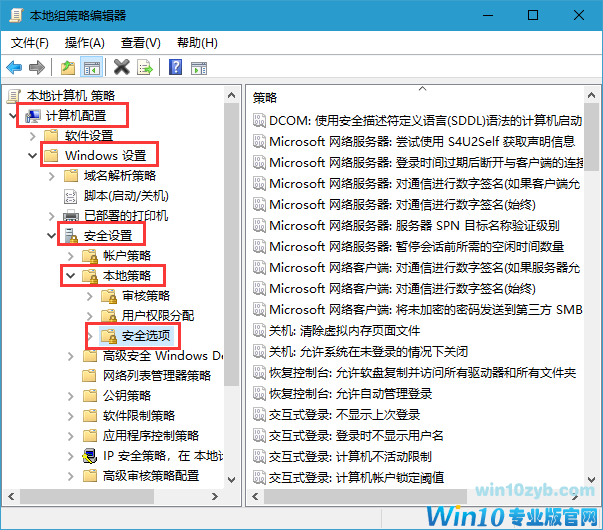Click policy list horizontal scroll left arrow
603x530 pixels.
point(255,497)
